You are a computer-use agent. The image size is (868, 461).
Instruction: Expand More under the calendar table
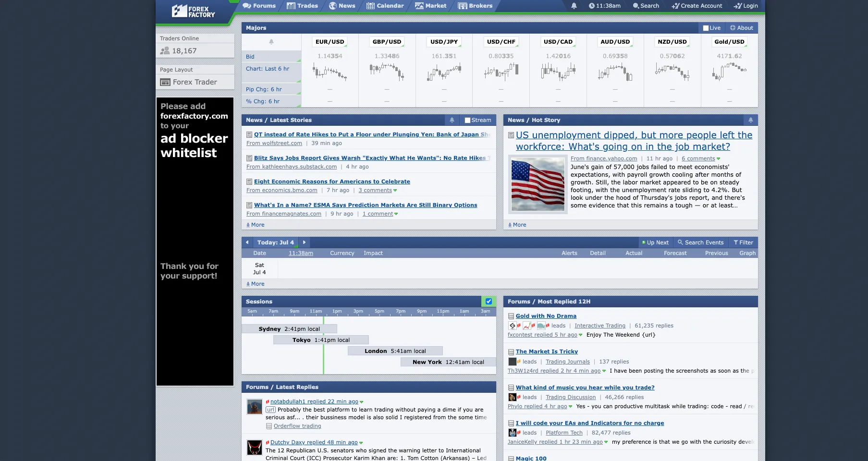click(256, 284)
